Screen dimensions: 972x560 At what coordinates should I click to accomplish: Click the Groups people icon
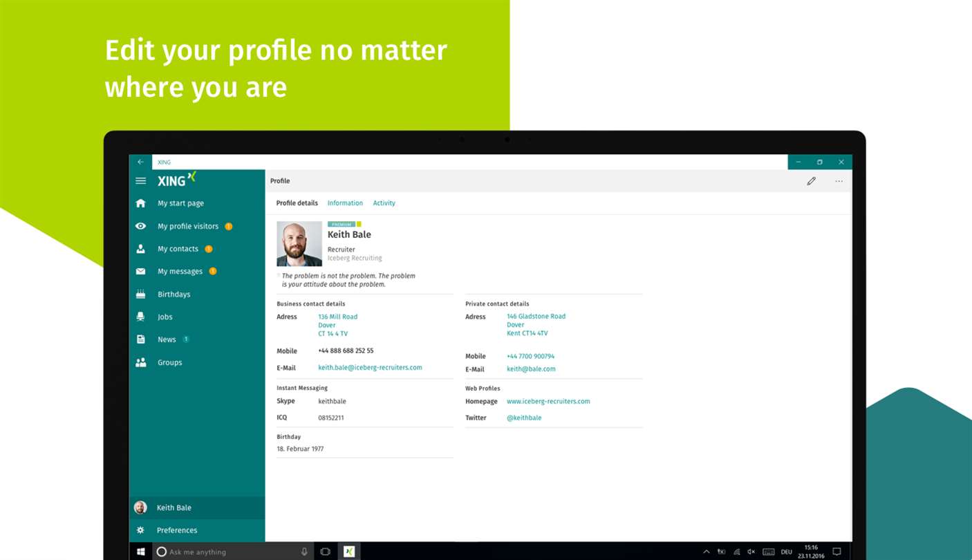(141, 362)
